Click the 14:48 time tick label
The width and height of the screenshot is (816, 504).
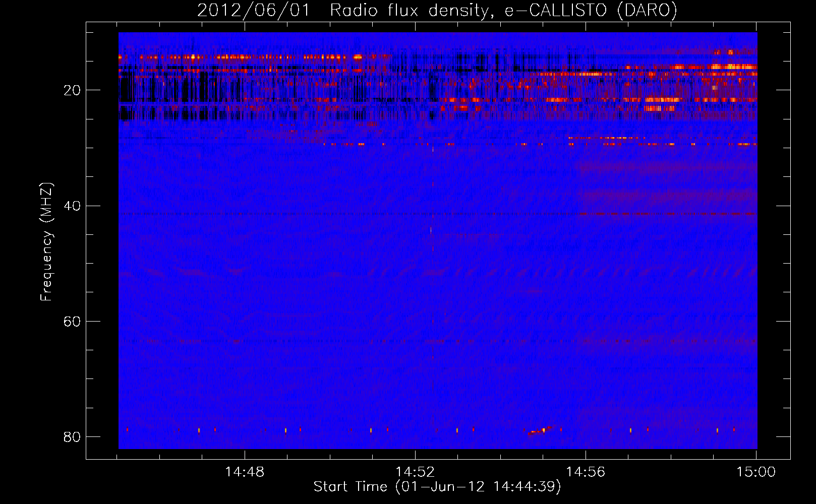(x=245, y=472)
